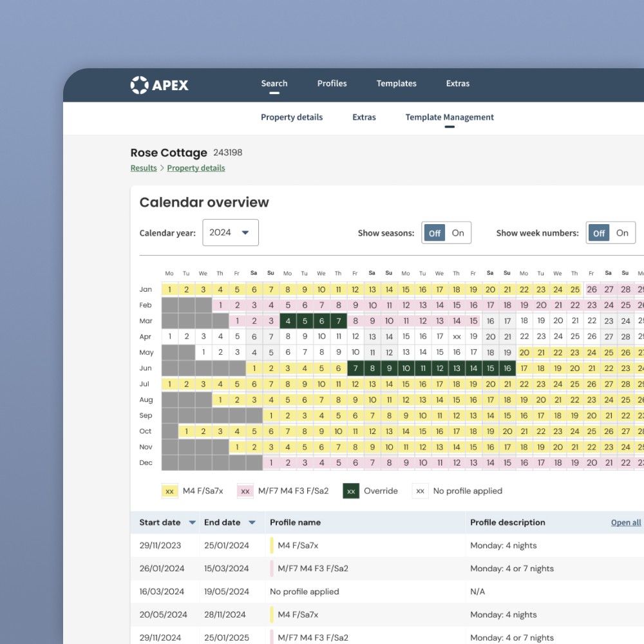Screen dimensions: 644x644
Task: Open the Search tab in top navigation
Action: coord(274,83)
